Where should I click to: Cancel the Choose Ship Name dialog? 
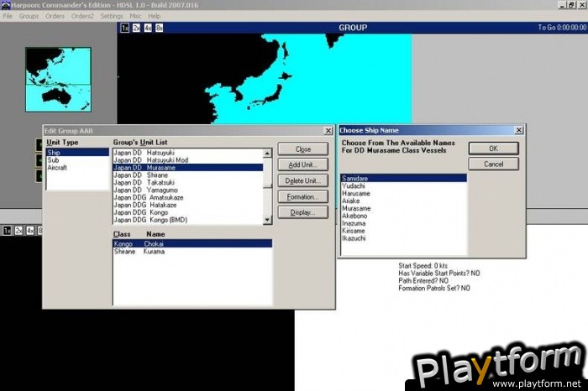pos(494,164)
